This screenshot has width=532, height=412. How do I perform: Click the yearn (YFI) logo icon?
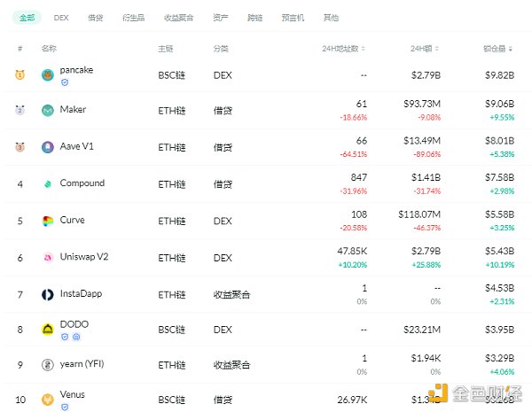tap(48, 365)
